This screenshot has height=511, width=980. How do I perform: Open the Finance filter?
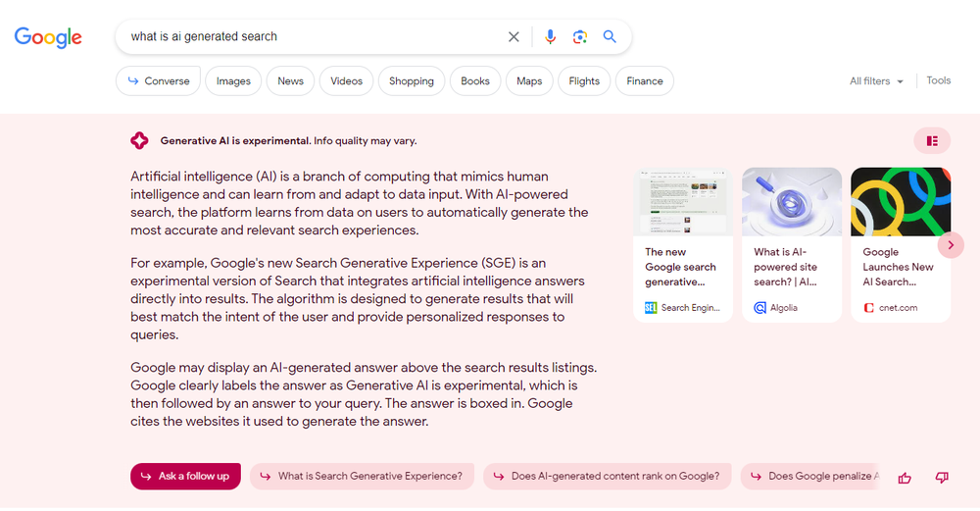(x=645, y=80)
